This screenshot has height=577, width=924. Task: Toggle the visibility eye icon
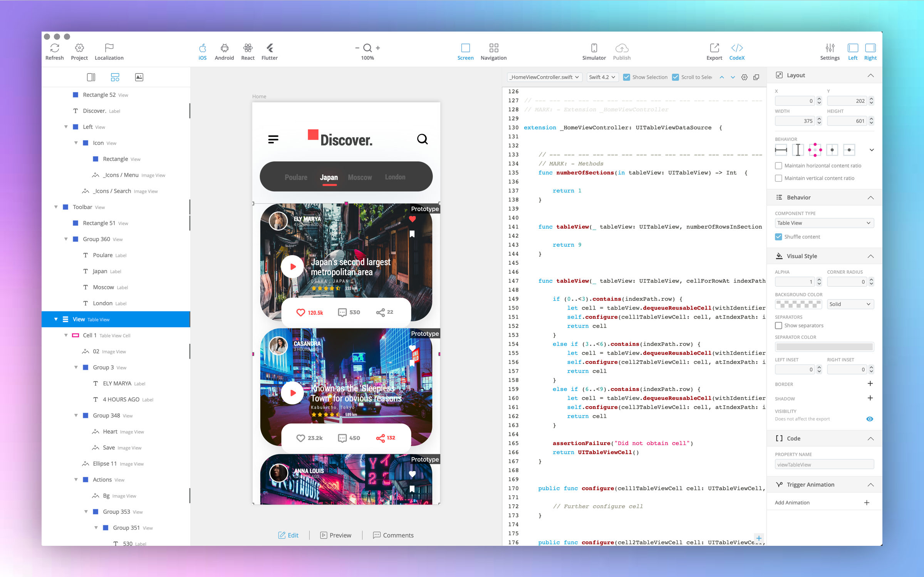click(x=869, y=419)
